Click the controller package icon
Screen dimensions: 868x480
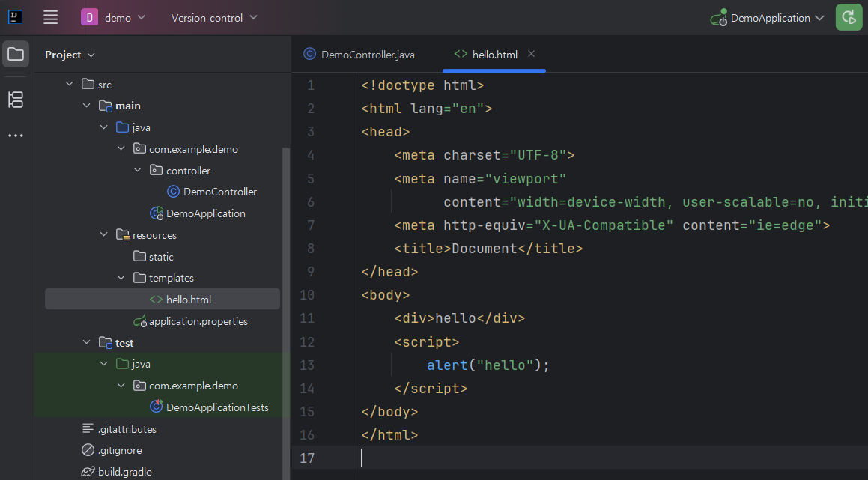click(157, 171)
